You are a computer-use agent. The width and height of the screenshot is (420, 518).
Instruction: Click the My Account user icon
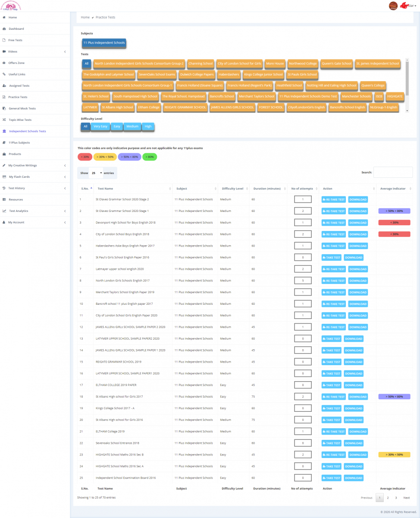4,222
